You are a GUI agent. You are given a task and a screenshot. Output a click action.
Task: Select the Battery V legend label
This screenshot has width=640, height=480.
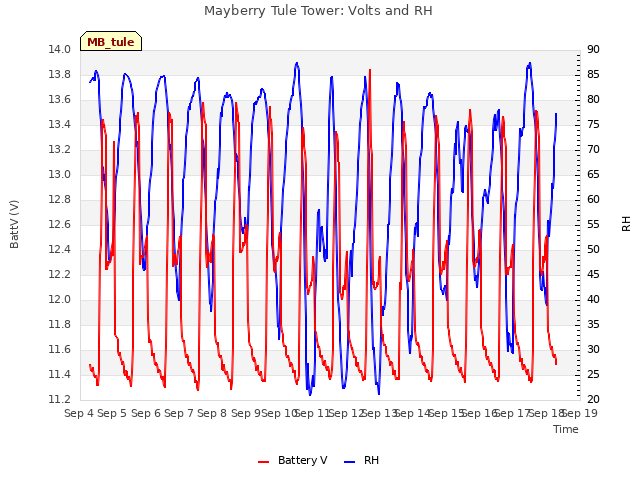pyautogui.click(x=302, y=460)
